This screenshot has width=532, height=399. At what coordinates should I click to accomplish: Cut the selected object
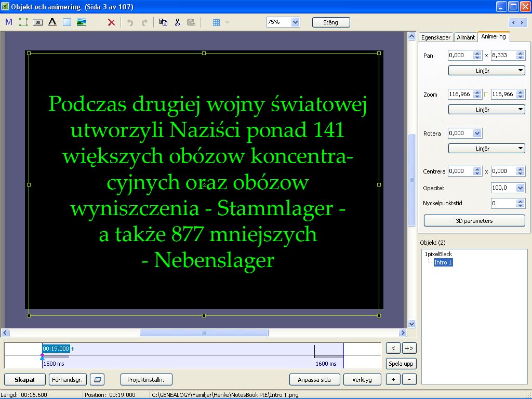coord(177,22)
